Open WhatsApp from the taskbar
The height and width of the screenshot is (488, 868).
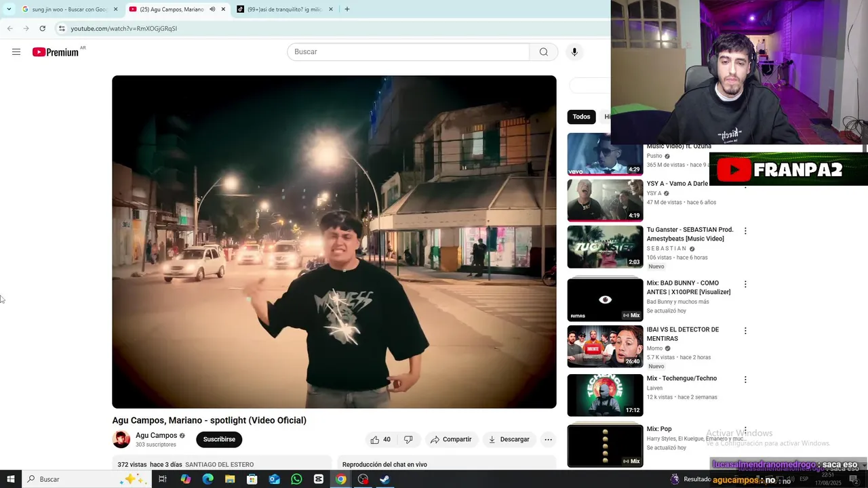296,479
